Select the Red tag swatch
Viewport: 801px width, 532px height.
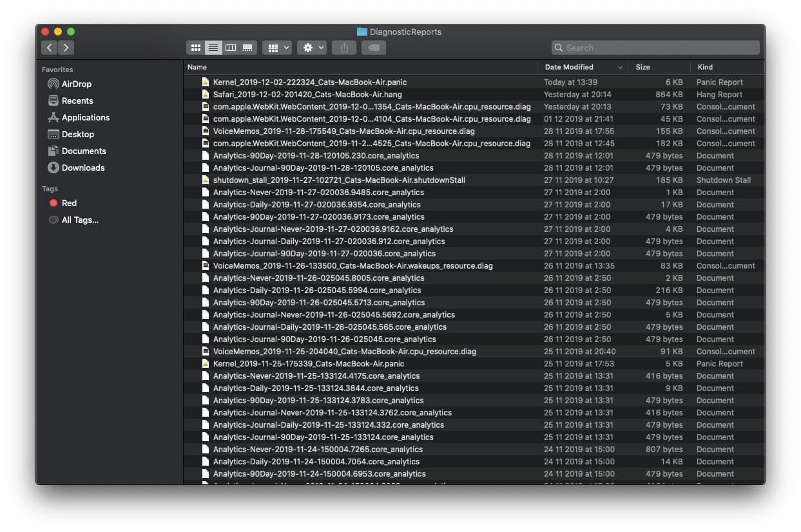click(x=53, y=203)
